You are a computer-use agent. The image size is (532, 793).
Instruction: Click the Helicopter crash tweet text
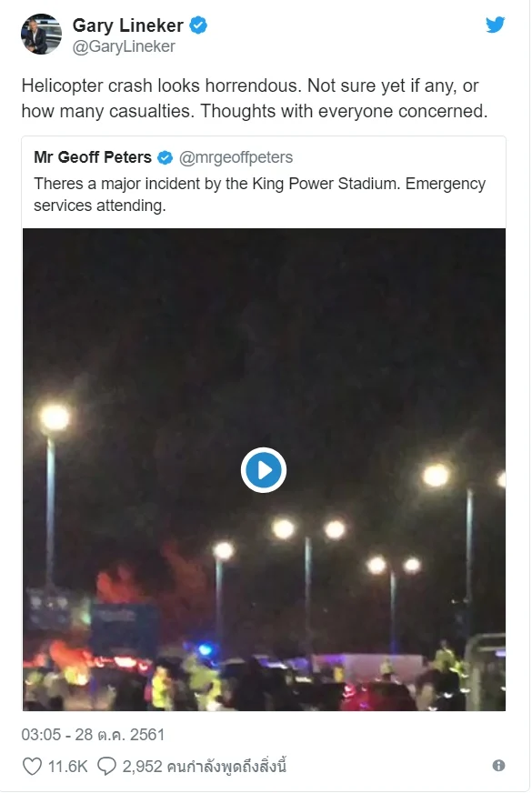(255, 98)
